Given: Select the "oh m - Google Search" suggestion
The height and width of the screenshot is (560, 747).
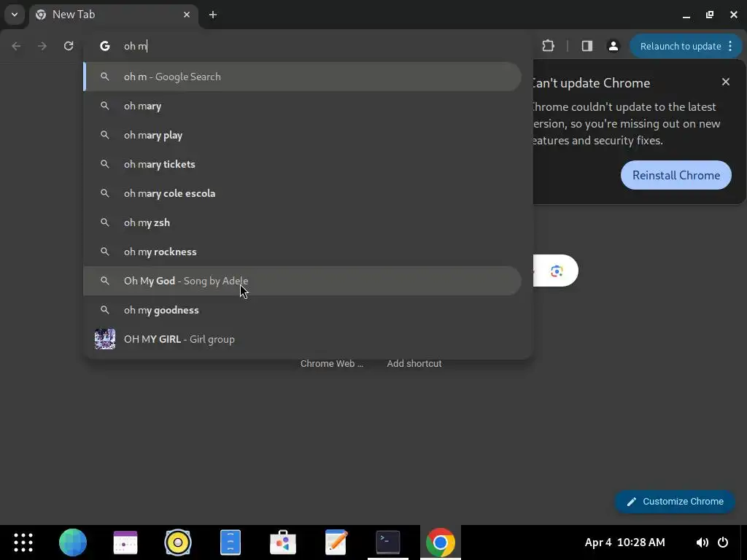Looking at the screenshot, I should point(303,77).
